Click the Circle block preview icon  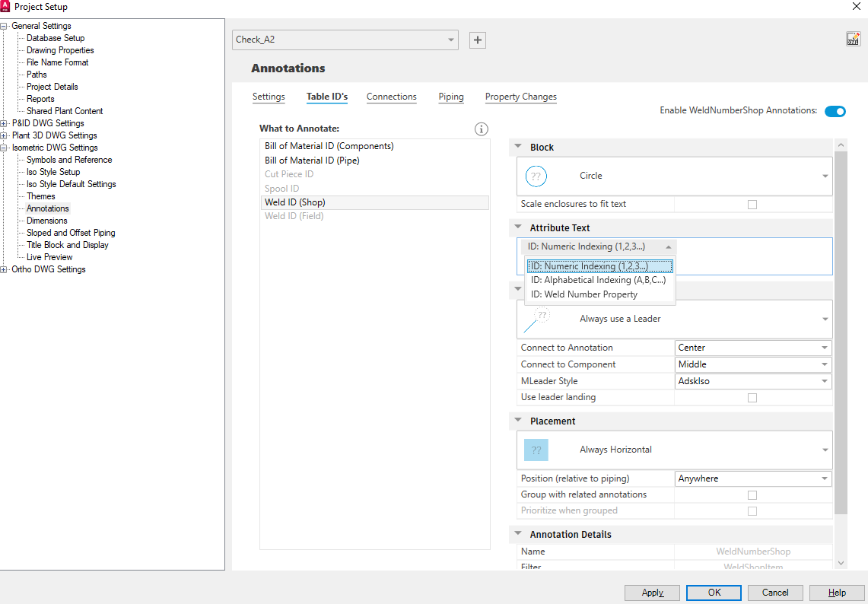point(536,176)
